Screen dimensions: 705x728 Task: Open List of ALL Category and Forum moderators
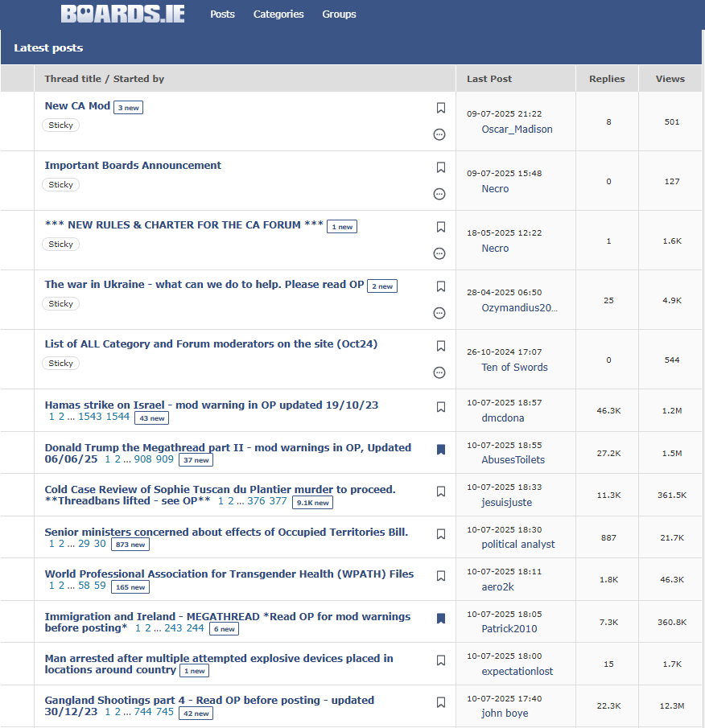[211, 344]
